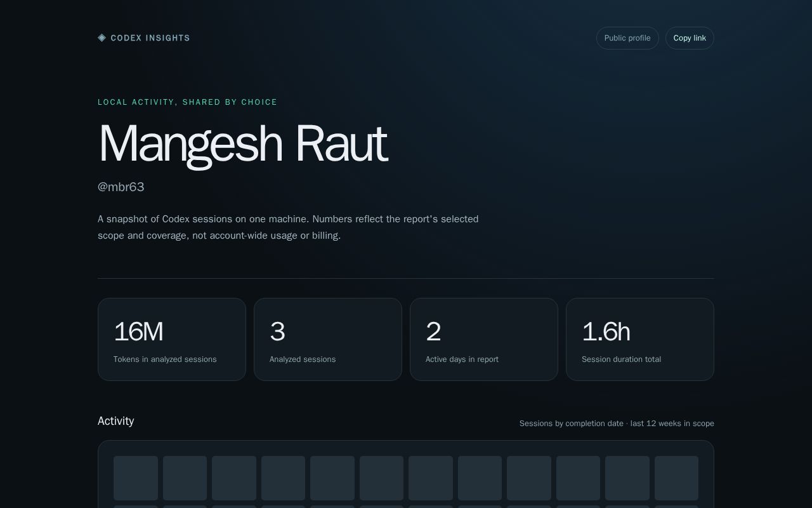Click the Activity section heading
The image size is (812, 508).
click(116, 421)
